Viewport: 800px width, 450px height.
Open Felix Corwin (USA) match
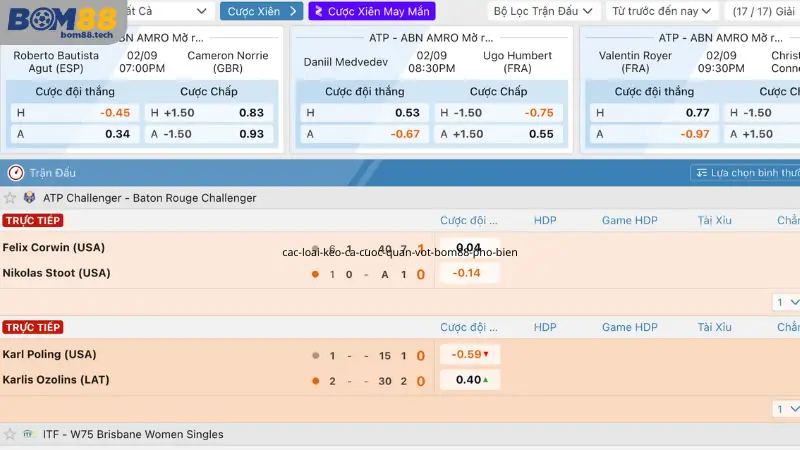[54, 247]
